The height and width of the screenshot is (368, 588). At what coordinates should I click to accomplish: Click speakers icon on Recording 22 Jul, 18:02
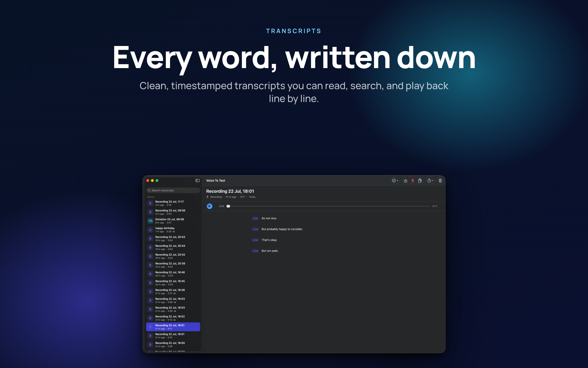[174, 320]
